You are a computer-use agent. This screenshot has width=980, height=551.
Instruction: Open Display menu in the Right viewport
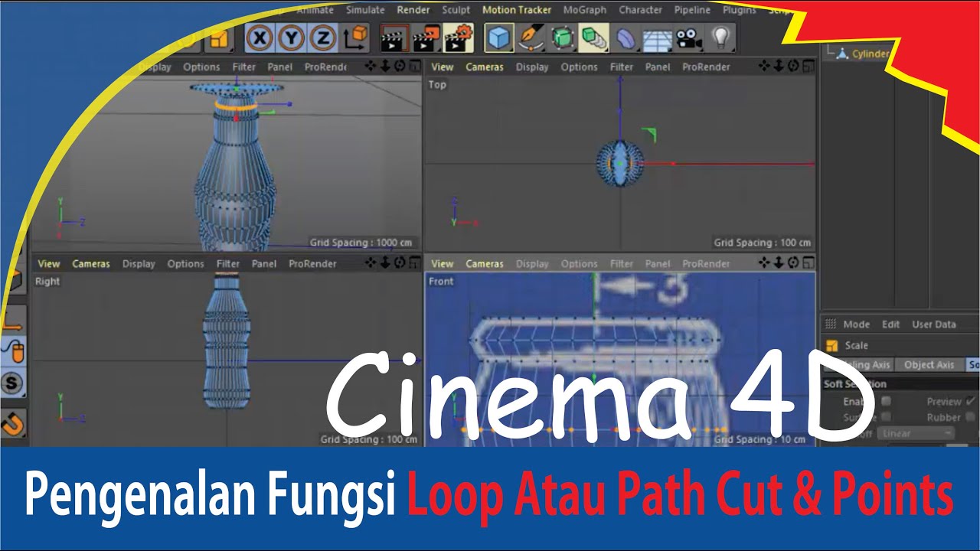click(139, 263)
